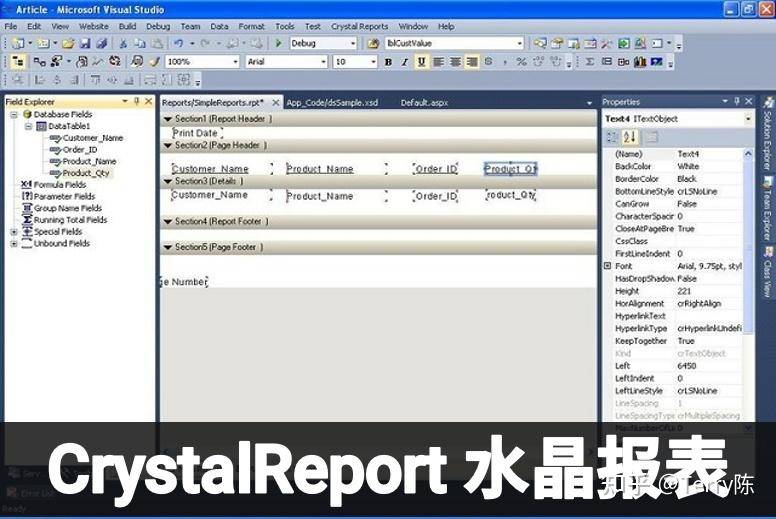Open the Website menu
This screenshot has height=519, width=776.
pos(94,26)
